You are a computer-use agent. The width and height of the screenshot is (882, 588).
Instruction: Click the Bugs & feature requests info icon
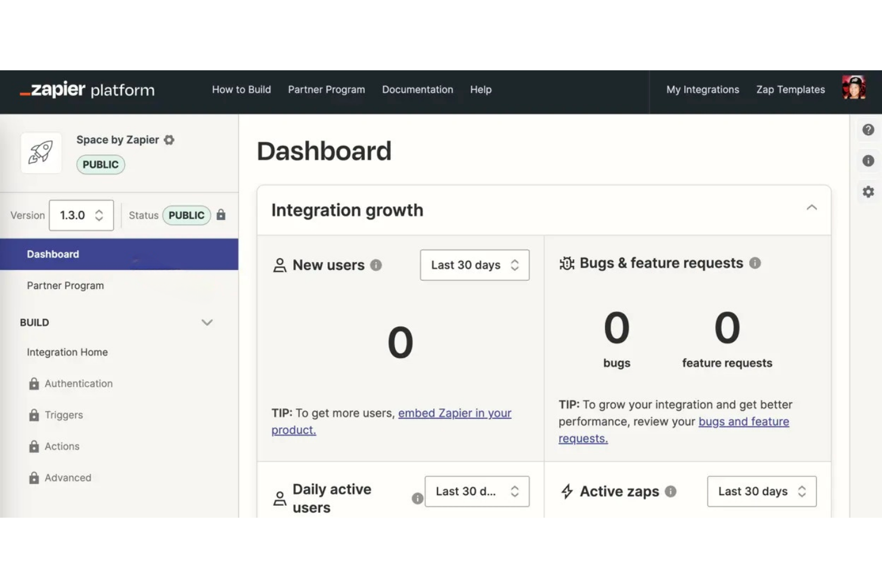(755, 263)
